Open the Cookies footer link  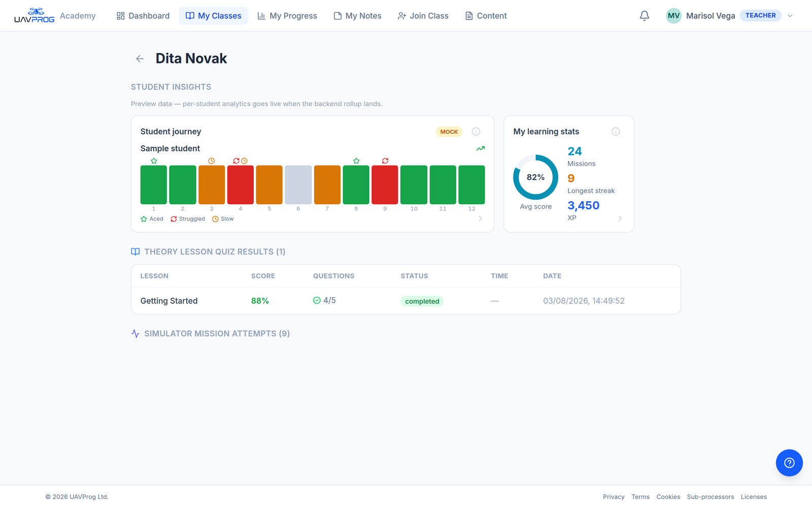pos(668,497)
